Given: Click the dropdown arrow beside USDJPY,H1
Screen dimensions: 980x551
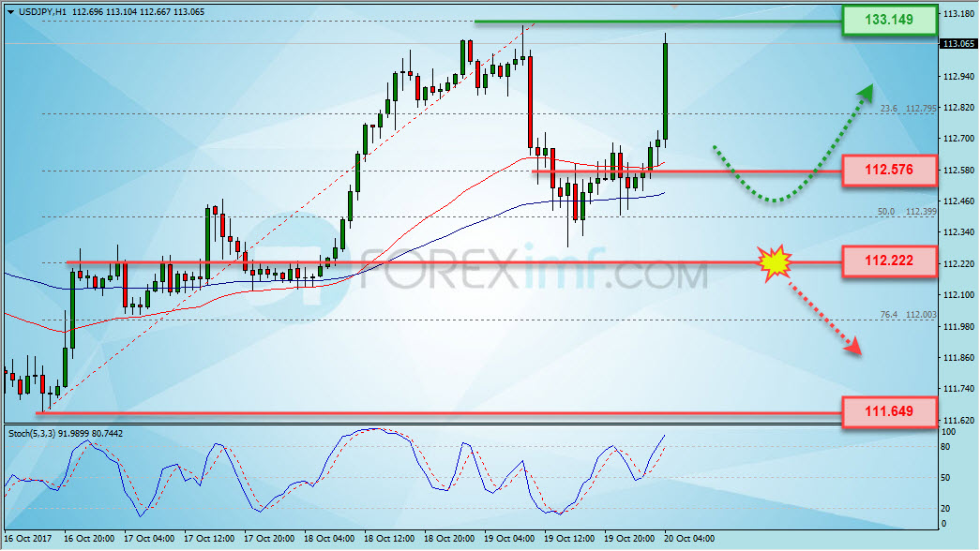Looking at the screenshot, I should coord(10,12).
